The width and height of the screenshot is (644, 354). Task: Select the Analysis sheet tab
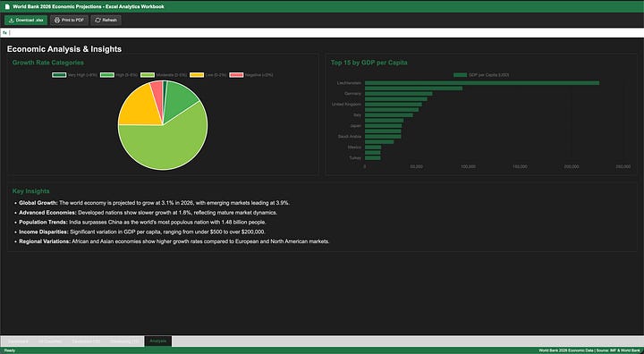(x=158, y=341)
